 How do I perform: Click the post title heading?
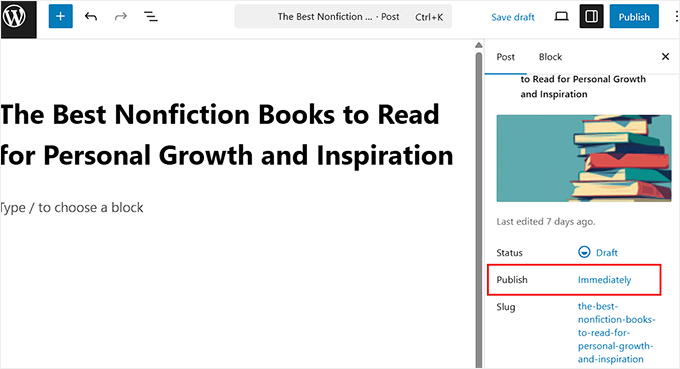pos(227,135)
